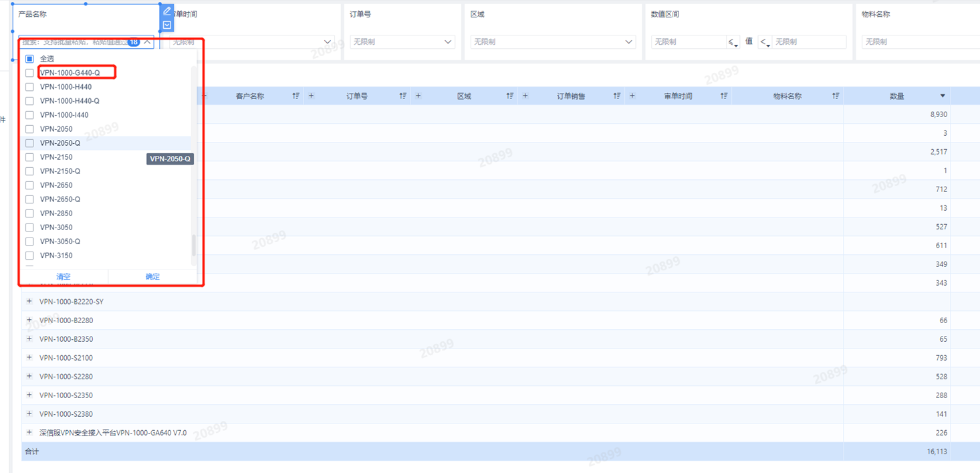Click the sort icon in 物料名称 column header
Screen dimensions: 980x473
836,96
